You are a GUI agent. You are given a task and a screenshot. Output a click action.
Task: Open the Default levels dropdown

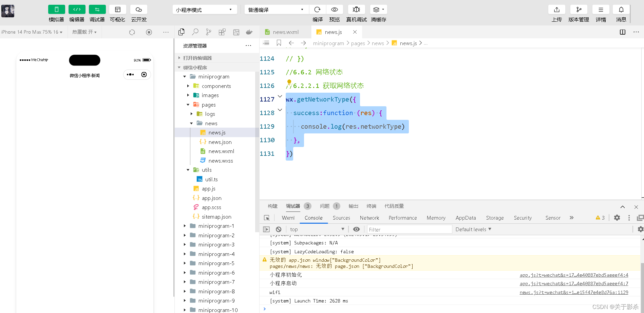(473, 229)
